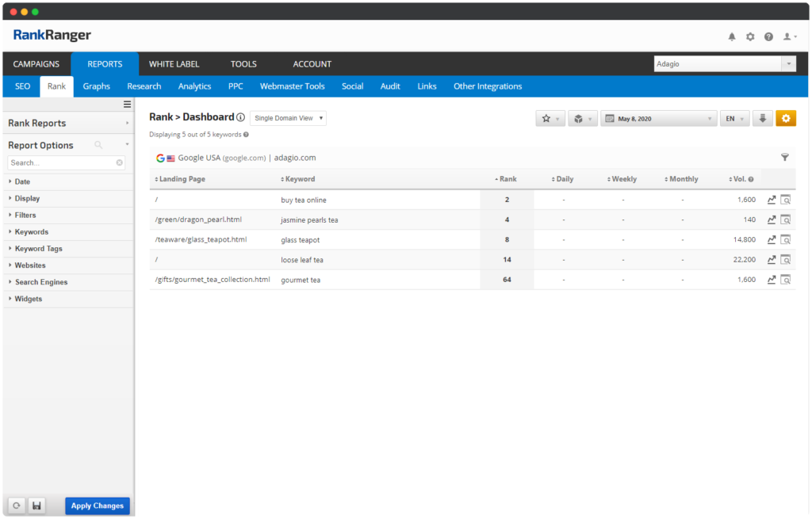
Task: Open trend graph for glass teapot
Action: (x=771, y=239)
